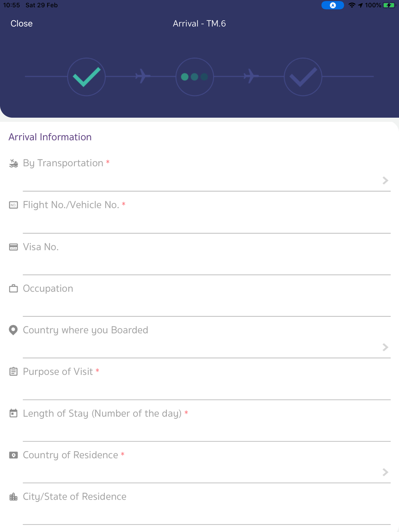This screenshot has width=399, height=532.
Task: Expand the By Transportation chevron
Action: (x=385, y=181)
